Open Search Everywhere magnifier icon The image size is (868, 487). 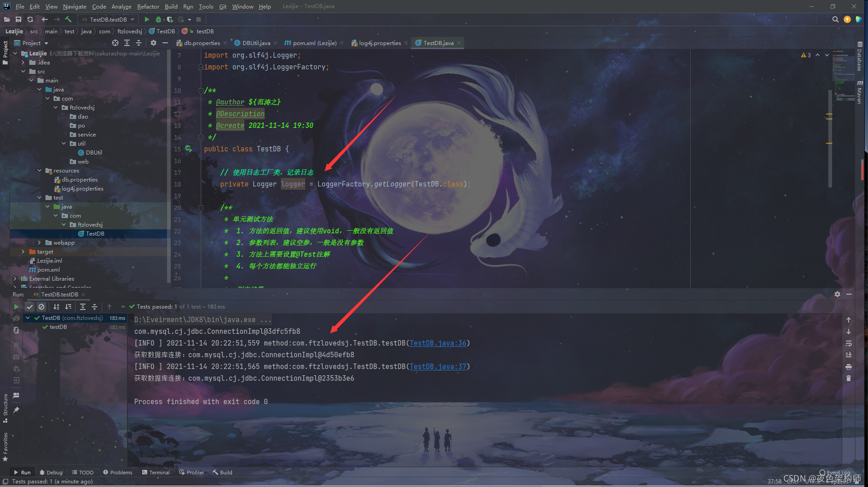coord(835,19)
